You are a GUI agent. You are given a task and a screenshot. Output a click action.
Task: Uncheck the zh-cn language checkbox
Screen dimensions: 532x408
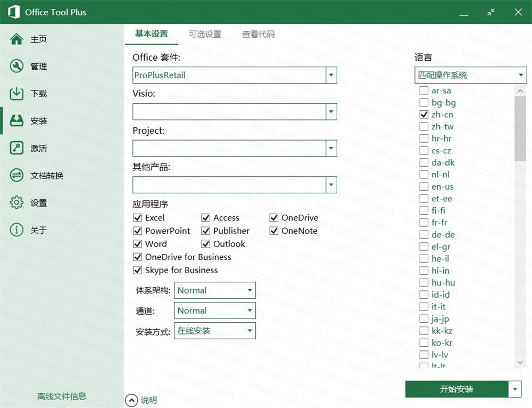click(424, 115)
